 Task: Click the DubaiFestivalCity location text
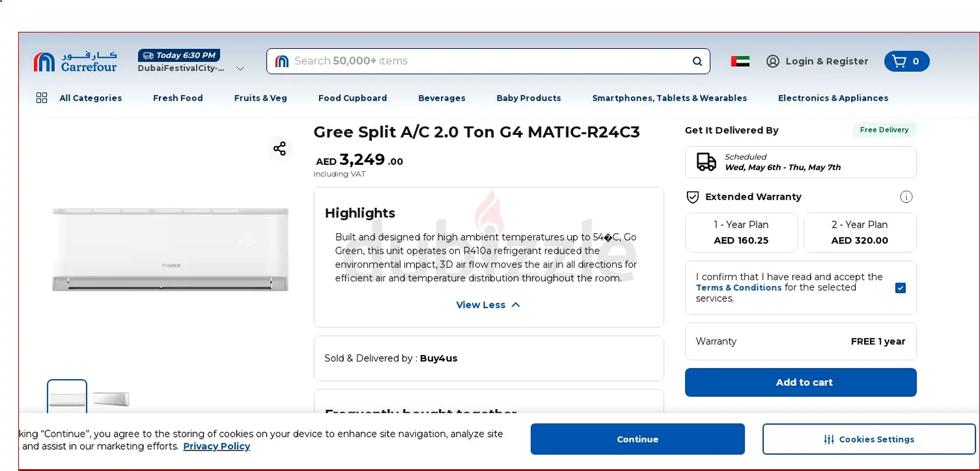tap(181, 68)
